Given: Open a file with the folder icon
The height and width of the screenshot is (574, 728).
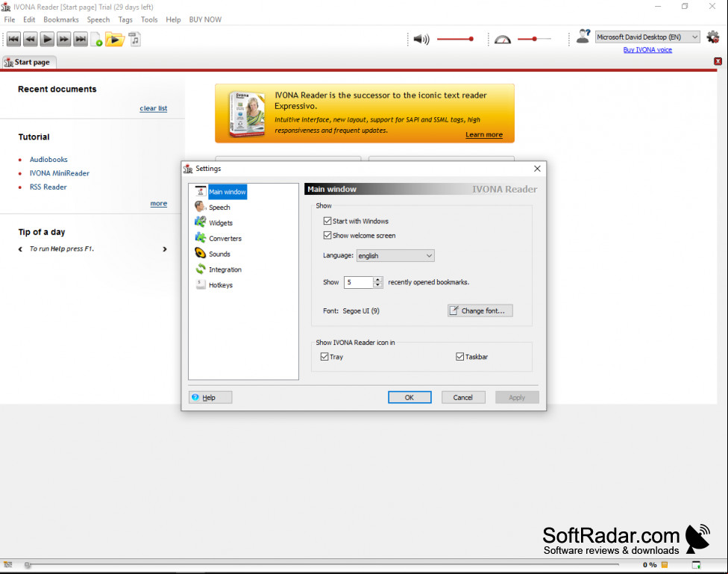Looking at the screenshot, I should [115, 39].
